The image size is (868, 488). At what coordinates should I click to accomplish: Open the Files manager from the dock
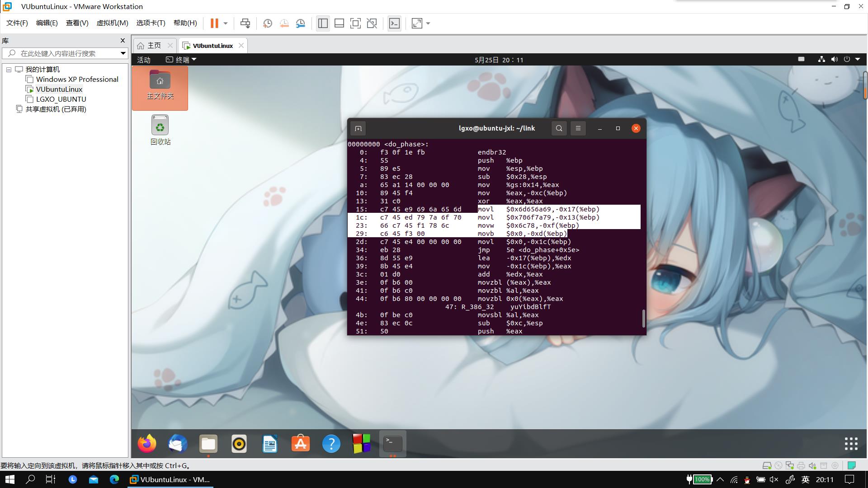tap(208, 444)
